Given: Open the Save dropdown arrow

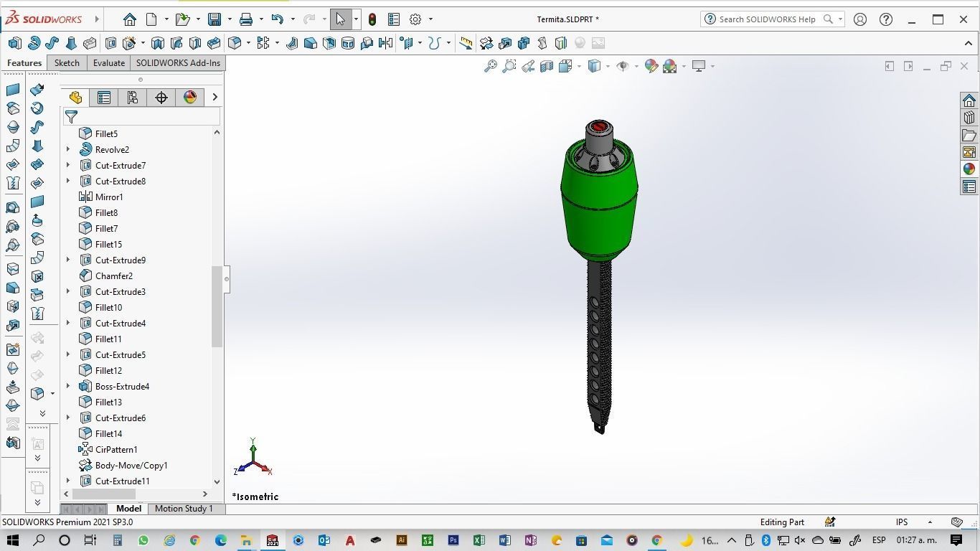Looking at the screenshot, I should [x=230, y=19].
